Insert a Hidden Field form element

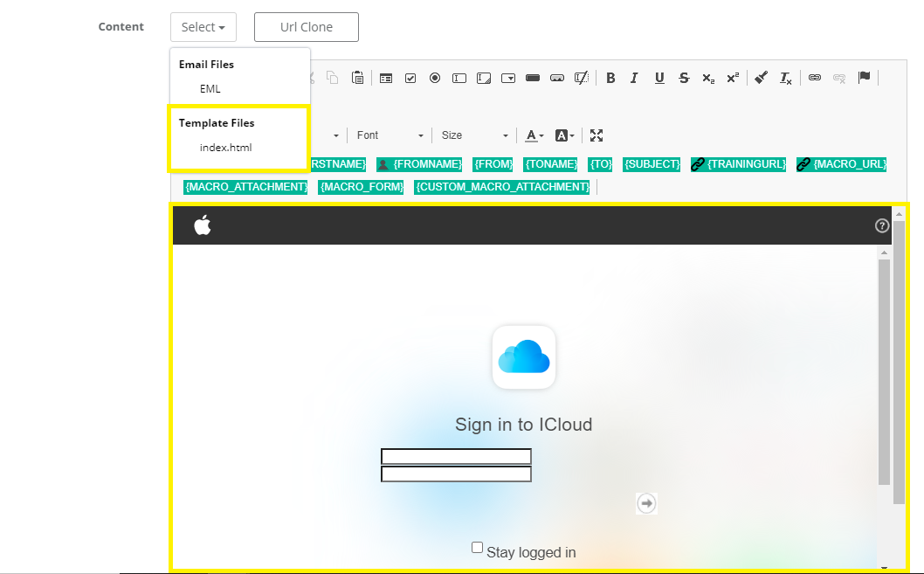click(x=582, y=78)
